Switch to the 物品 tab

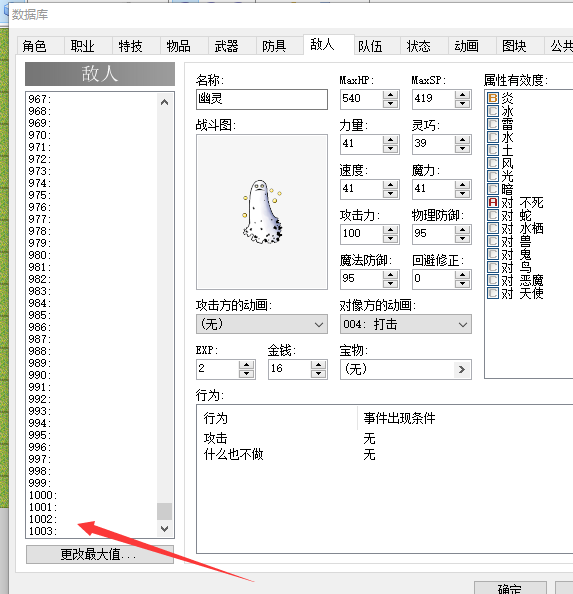click(184, 46)
